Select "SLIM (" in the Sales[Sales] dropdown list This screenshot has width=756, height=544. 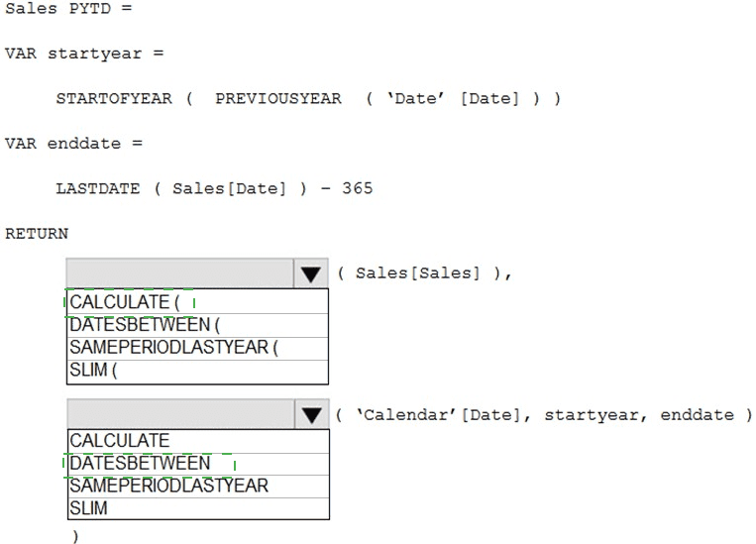point(93,372)
